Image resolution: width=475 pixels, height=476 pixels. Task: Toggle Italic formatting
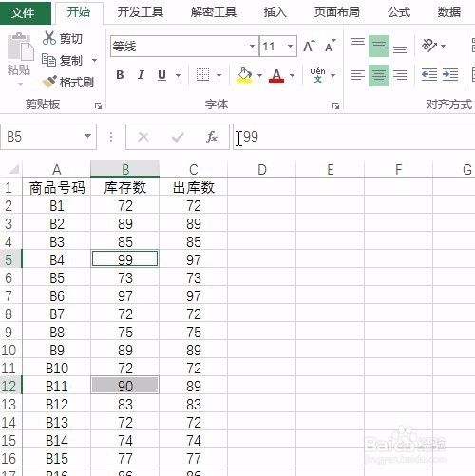coord(141,75)
